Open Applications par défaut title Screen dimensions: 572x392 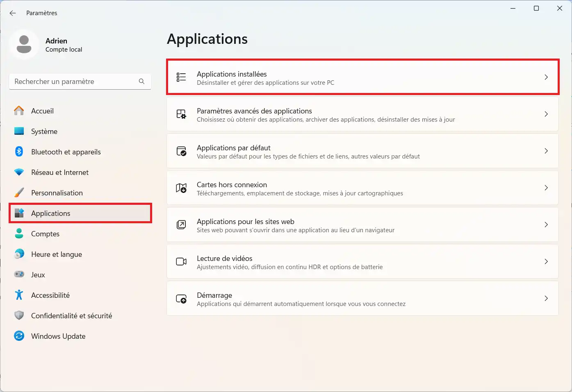click(234, 148)
